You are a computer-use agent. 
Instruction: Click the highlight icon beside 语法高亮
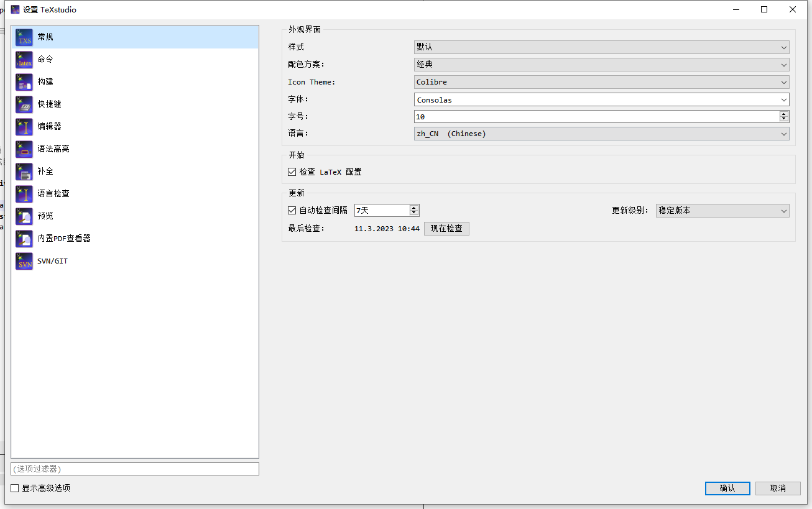click(24, 149)
